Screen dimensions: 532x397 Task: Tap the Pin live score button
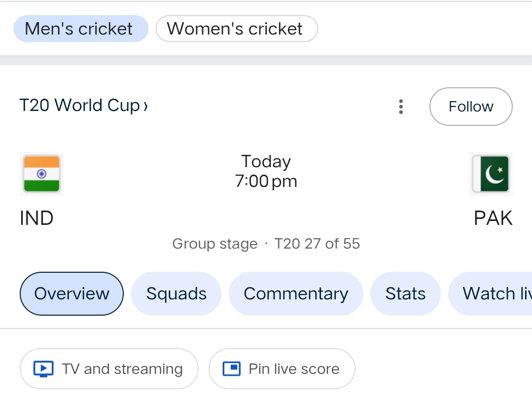pos(282,369)
